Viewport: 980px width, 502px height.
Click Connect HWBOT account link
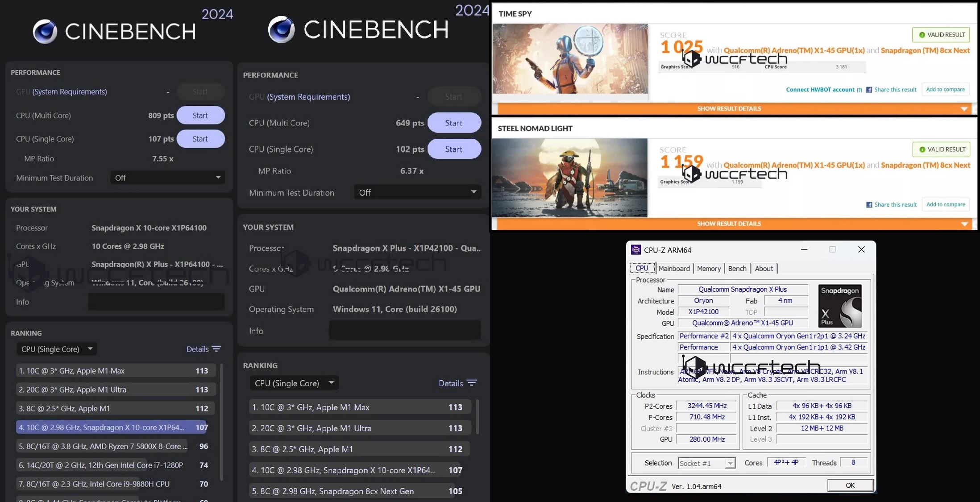[820, 90]
